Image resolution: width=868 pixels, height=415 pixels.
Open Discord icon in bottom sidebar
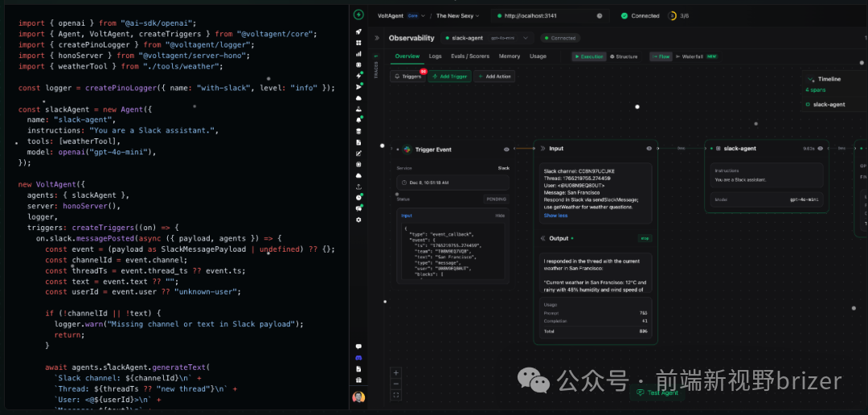tap(358, 357)
